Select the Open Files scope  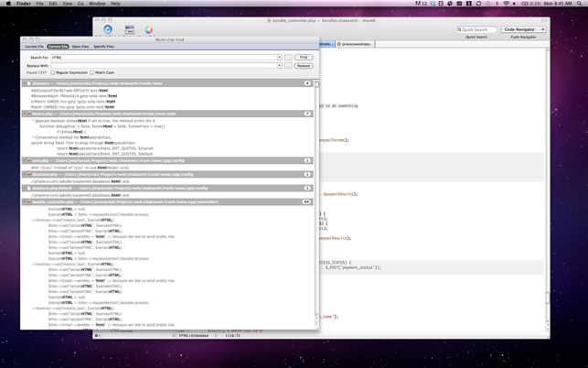(x=80, y=47)
